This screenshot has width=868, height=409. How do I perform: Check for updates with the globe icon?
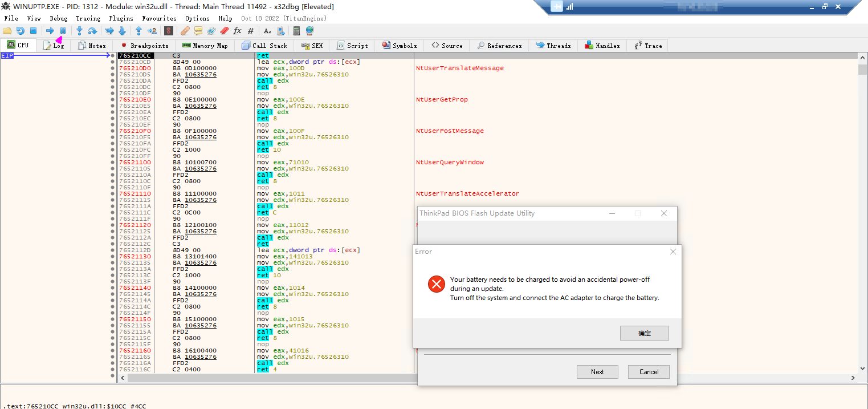click(x=309, y=31)
